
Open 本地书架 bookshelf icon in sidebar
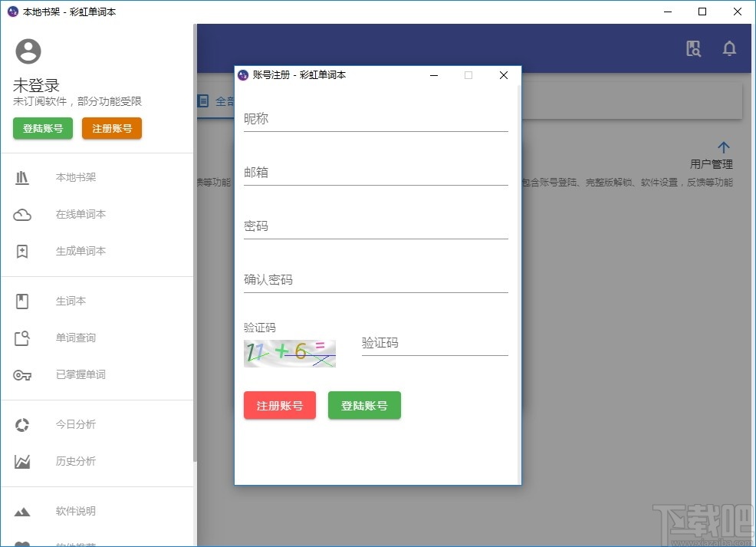click(21, 177)
